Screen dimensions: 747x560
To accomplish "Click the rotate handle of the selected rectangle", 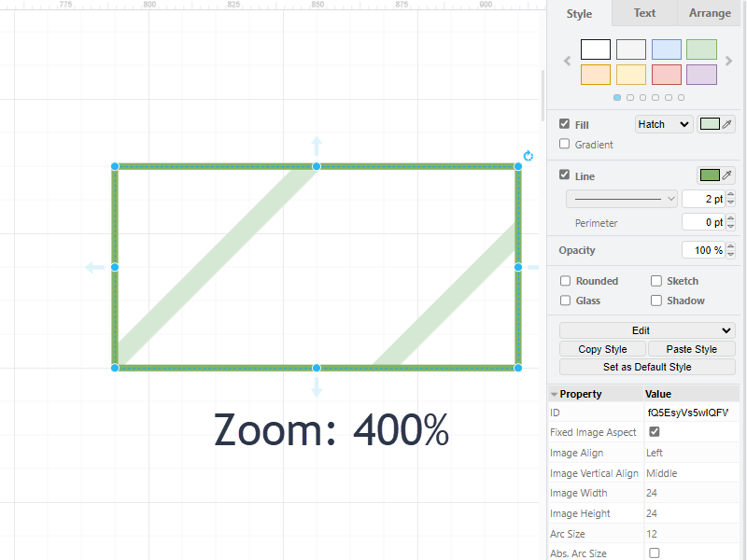I will coord(528,156).
